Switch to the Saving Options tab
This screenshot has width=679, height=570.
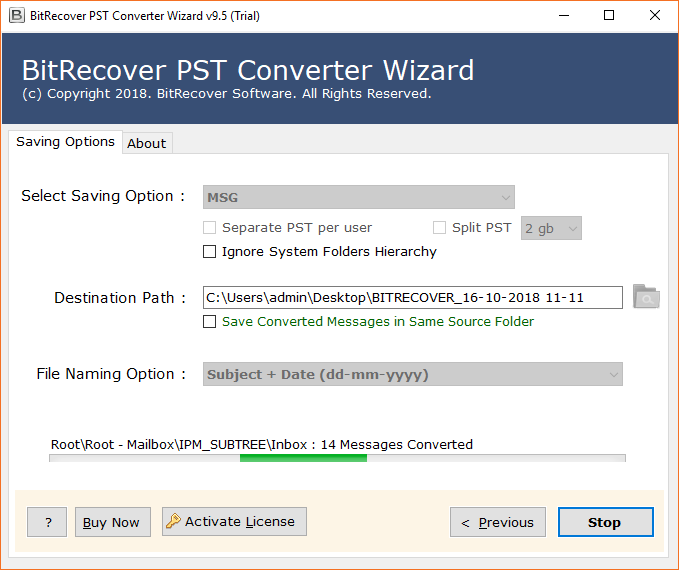click(x=65, y=142)
